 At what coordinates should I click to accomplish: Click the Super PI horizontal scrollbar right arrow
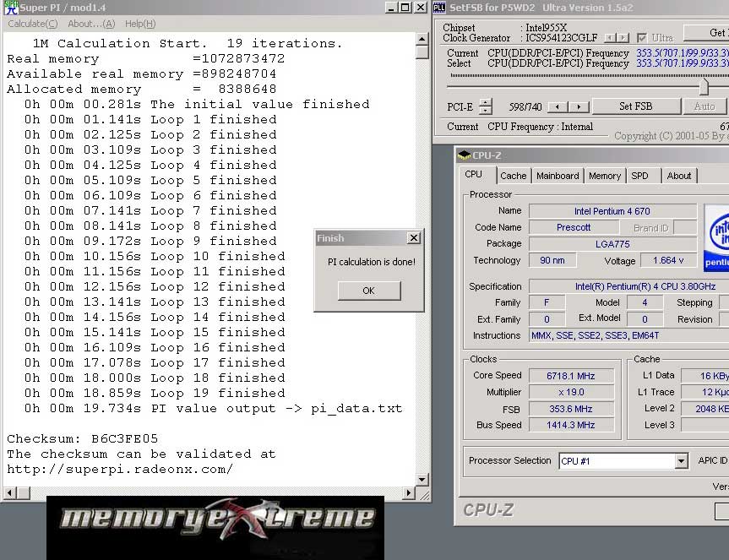point(408,492)
